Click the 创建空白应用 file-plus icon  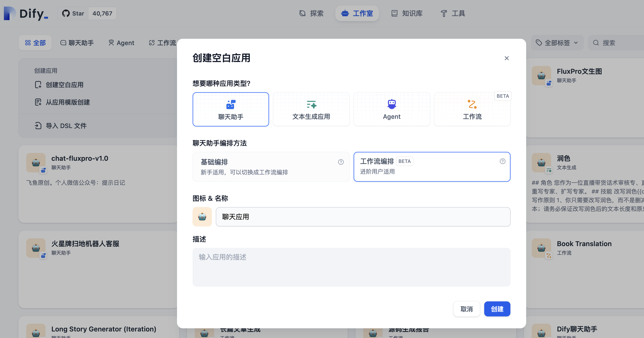point(38,85)
